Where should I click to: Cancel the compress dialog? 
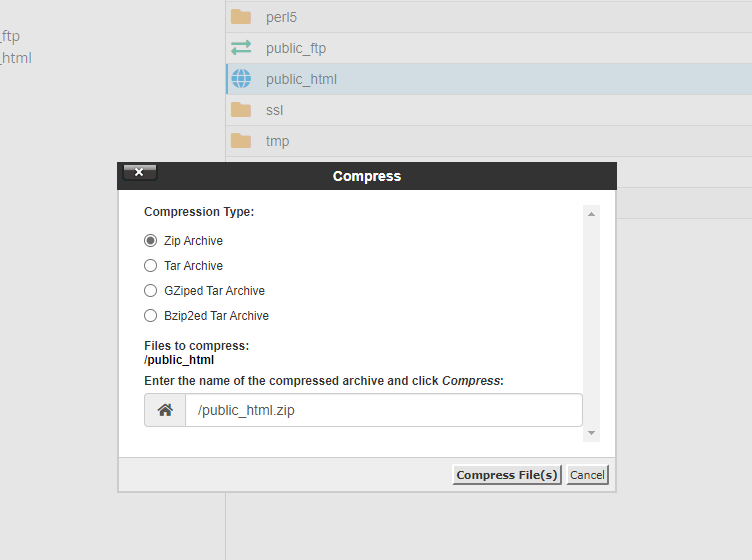[x=587, y=475]
